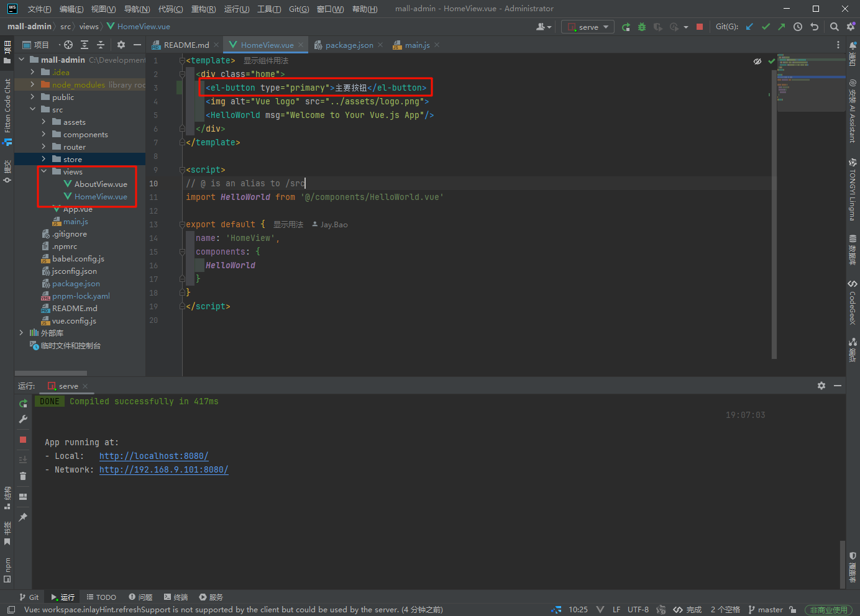Open the serve run configuration dropdown
Viewport: 860px width, 616px height.
[x=588, y=27]
